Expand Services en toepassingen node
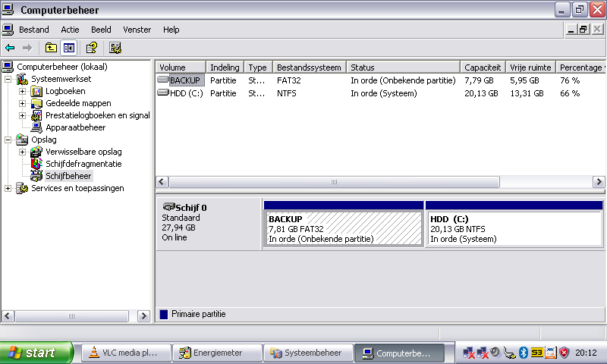Viewport: 607px width, 364px height. [8, 188]
